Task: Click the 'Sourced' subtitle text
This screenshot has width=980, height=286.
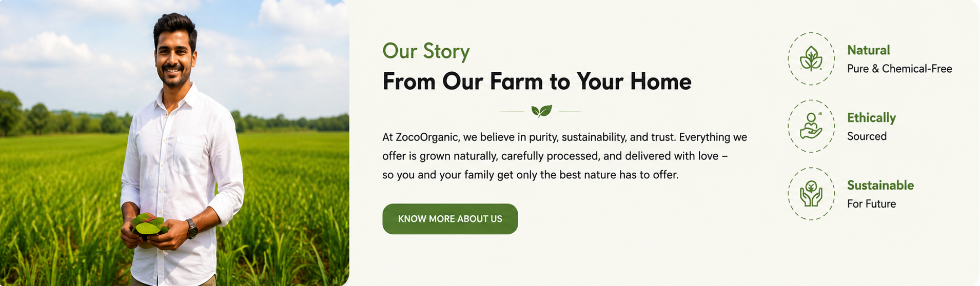Action: click(x=867, y=136)
